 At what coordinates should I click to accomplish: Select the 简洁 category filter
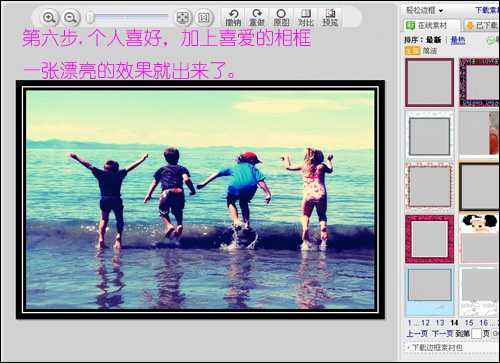430,51
